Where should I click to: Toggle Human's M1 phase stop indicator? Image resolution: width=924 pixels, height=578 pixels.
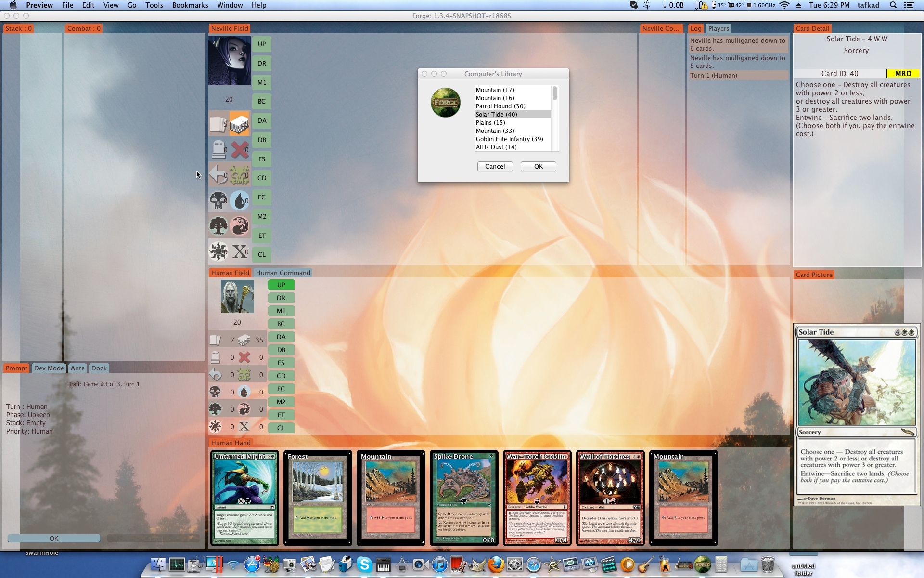point(281,311)
